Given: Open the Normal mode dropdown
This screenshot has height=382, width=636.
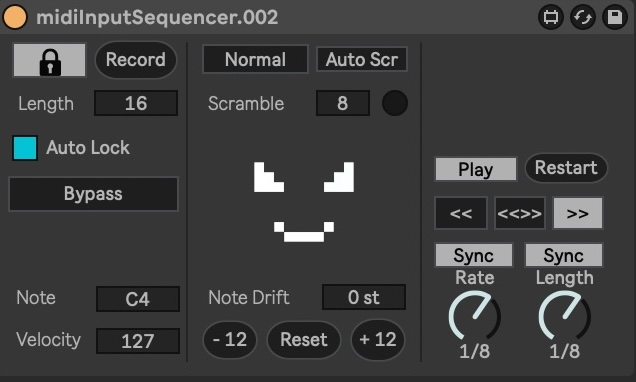Looking at the screenshot, I should point(256,60).
